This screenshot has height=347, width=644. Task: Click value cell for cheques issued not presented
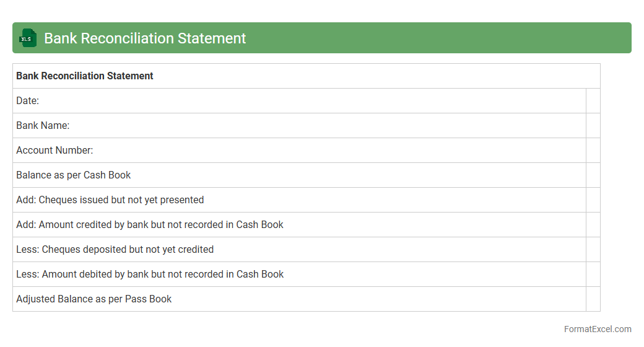(x=593, y=200)
